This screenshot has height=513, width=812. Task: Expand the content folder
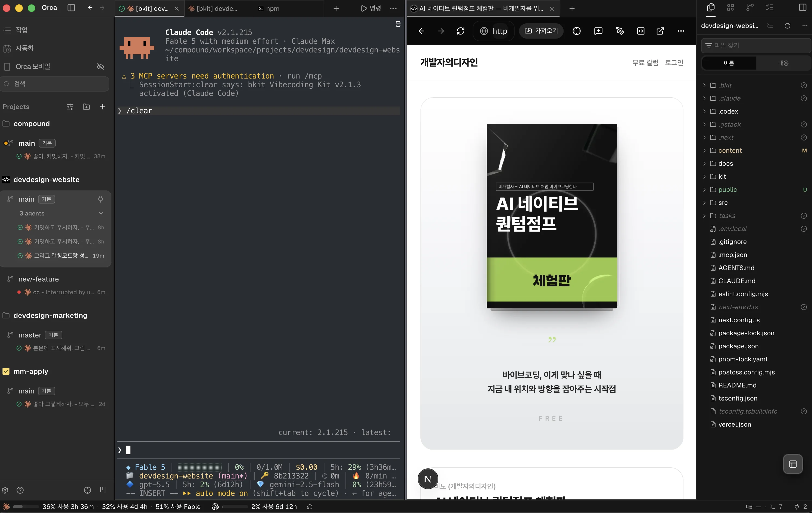tap(704, 151)
